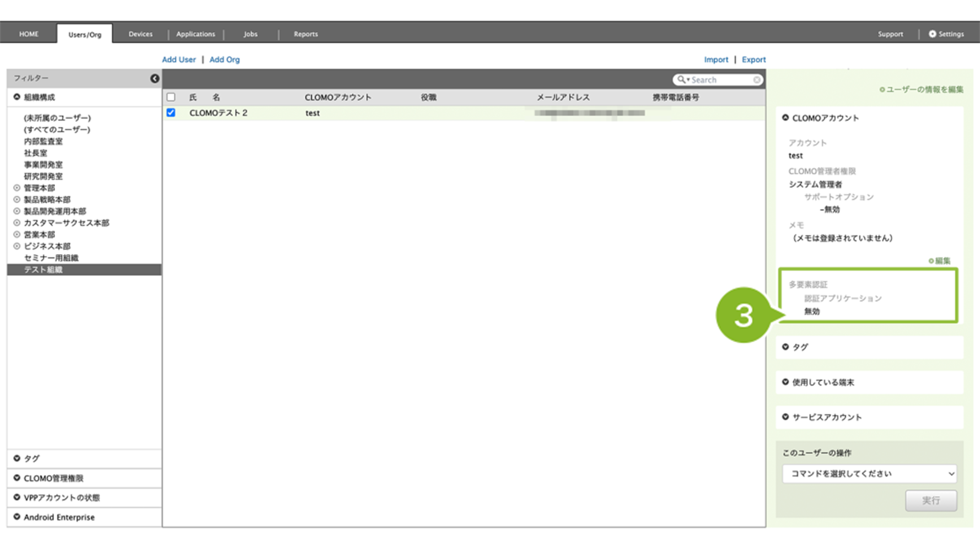Collapse the CLOMOアカウント section icon
Screen dimensions: 980x551
tap(785, 118)
